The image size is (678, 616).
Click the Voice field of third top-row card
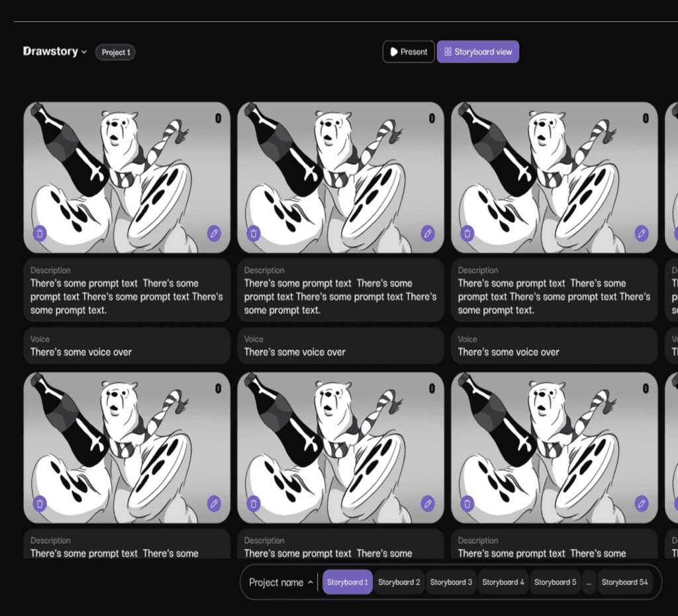554,345
